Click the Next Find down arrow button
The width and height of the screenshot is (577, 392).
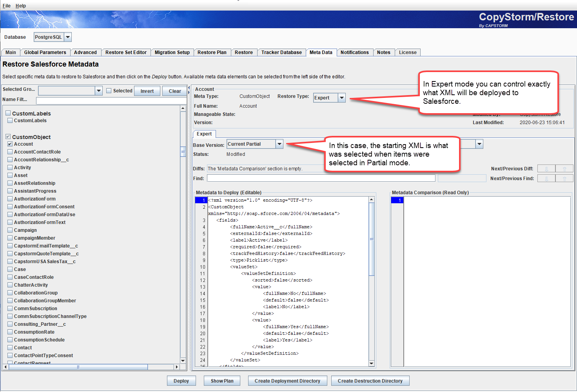click(x=546, y=179)
